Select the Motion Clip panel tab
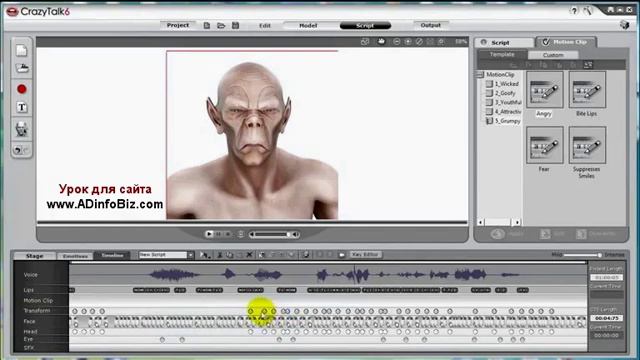 tap(566, 42)
